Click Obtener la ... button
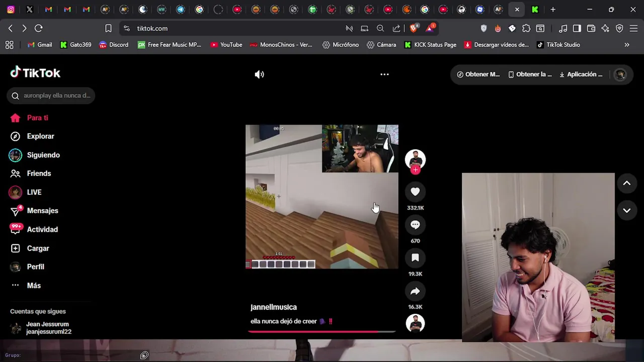This screenshot has width=644, height=362. point(530,74)
